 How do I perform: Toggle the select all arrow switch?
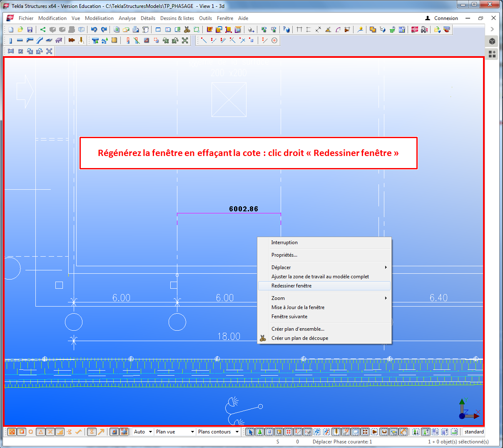click(x=250, y=432)
